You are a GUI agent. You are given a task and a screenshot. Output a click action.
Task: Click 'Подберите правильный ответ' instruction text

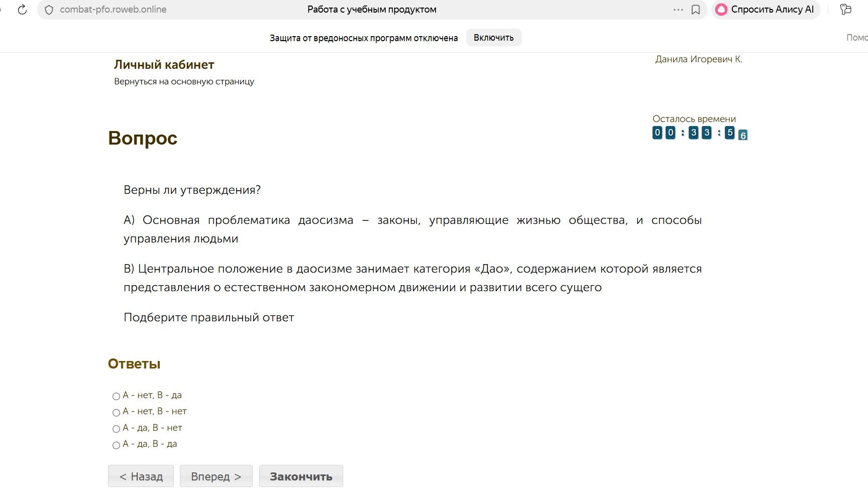click(209, 318)
